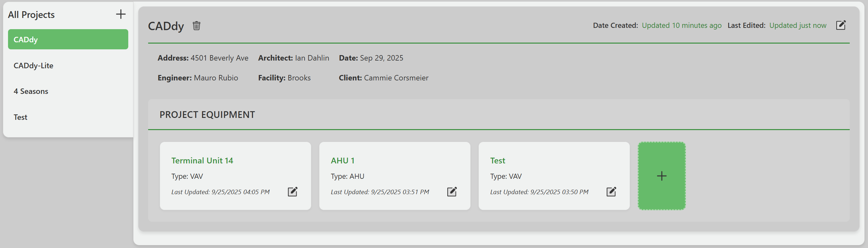Edit the AHU 1 equipment
Viewport: 868px width, 248px height.
tap(452, 192)
